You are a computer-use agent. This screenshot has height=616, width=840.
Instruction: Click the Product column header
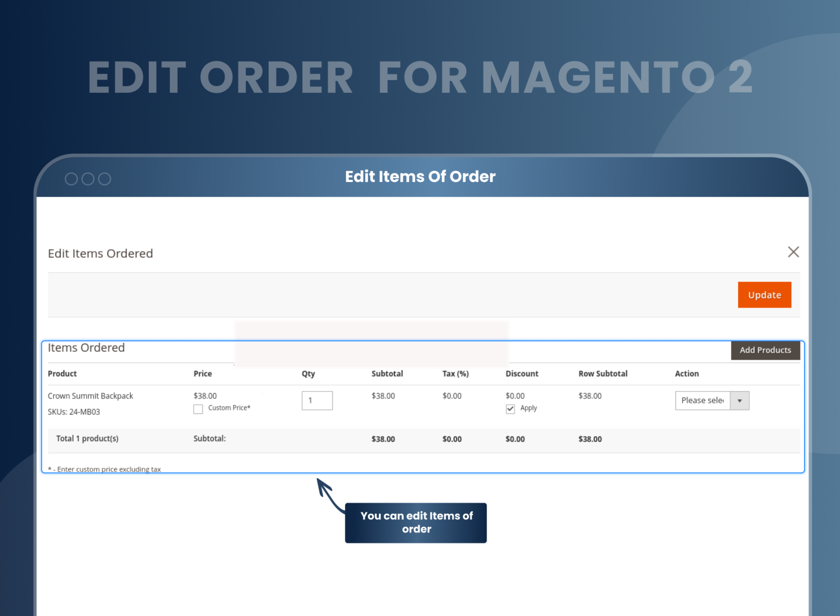coord(62,374)
